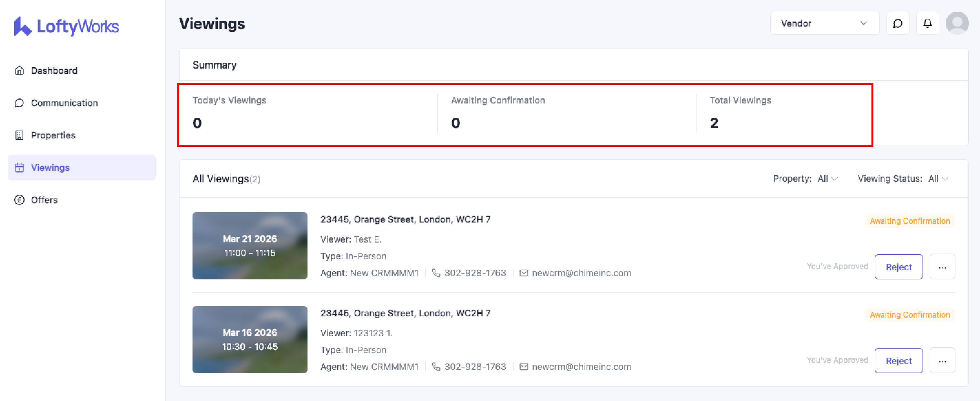Go to Dashboard in sidebar
Viewport: 980px width, 401px height.
point(54,70)
